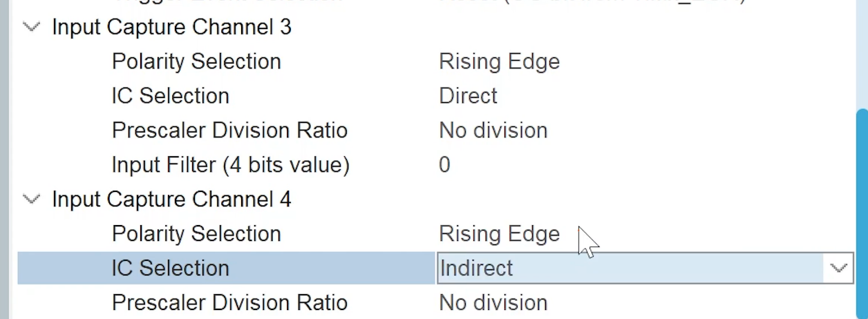868x319 pixels.
Task: Select Channel 4 Prescaler Division Ratio label
Action: pos(229,302)
